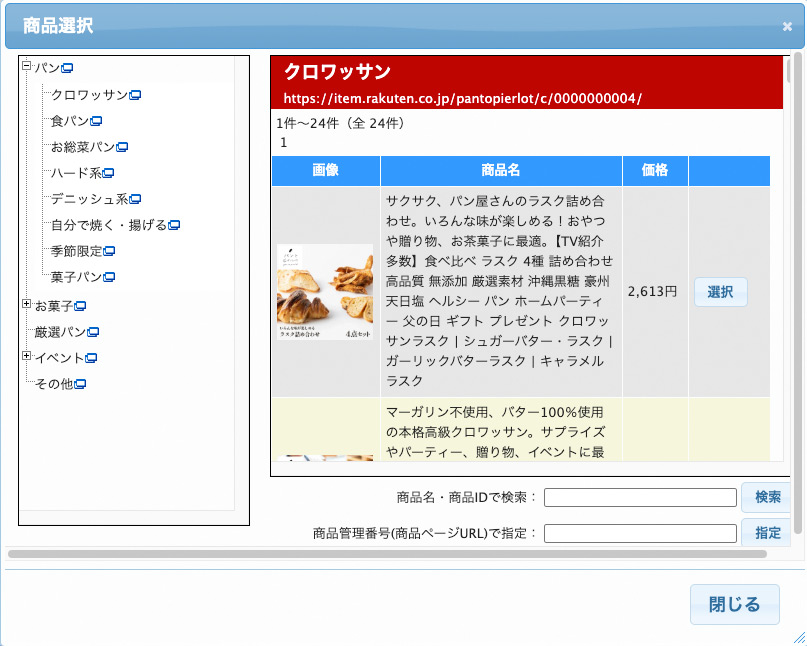Image resolution: width=807 pixels, height=646 pixels.
Task: Collapse the パン tree category
Action: [x=27, y=68]
